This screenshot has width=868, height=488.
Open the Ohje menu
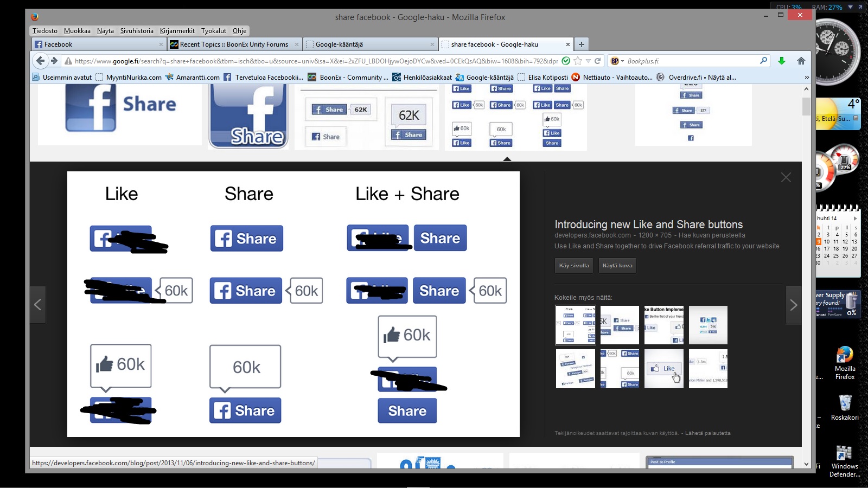pyautogui.click(x=239, y=31)
